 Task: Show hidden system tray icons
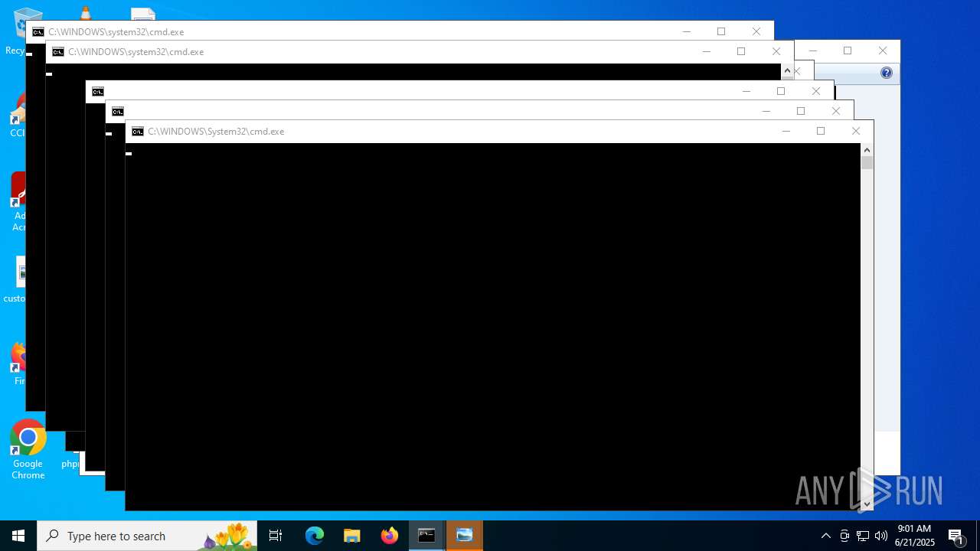coord(825,536)
